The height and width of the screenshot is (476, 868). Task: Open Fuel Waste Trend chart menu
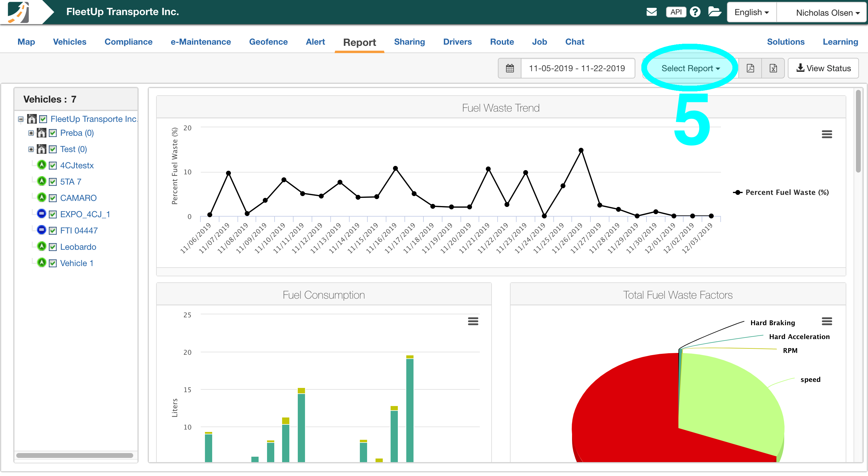[x=826, y=134]
